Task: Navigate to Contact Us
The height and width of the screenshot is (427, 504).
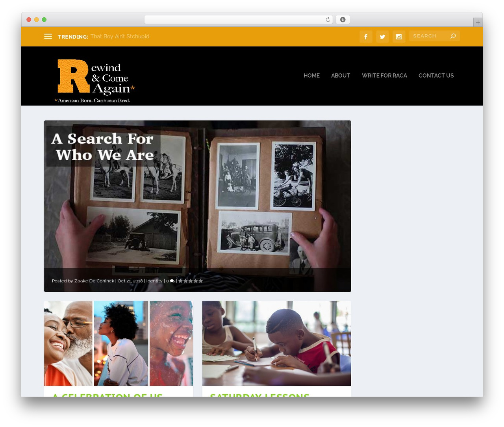Action: coord(436,76)
